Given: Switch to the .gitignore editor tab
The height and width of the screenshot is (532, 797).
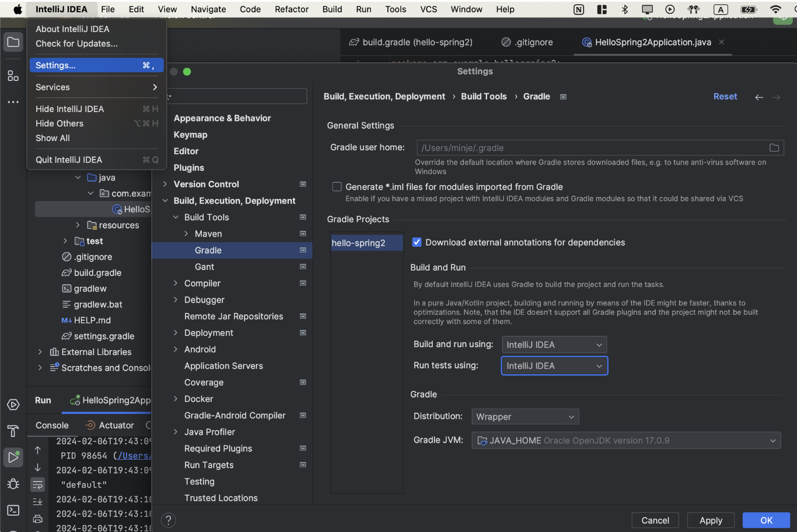Looking at the screenshot, I should pos(527,42).
